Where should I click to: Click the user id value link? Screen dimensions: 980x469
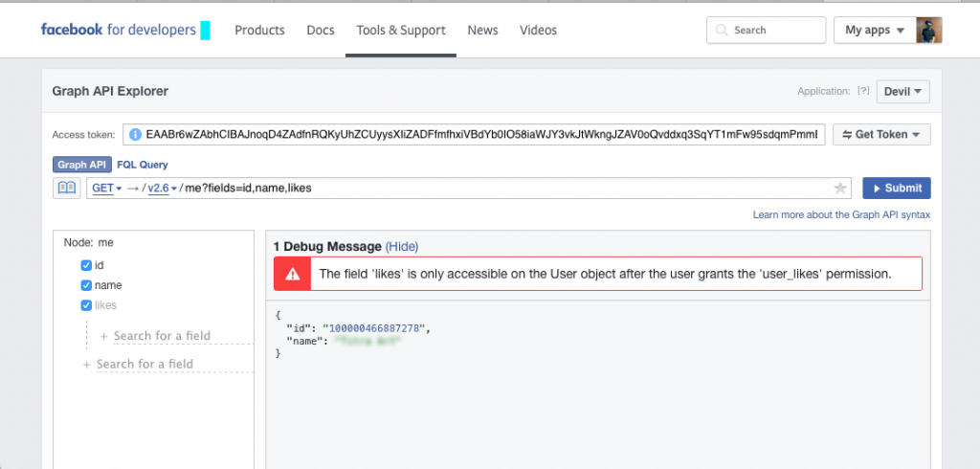pos(374,327)
